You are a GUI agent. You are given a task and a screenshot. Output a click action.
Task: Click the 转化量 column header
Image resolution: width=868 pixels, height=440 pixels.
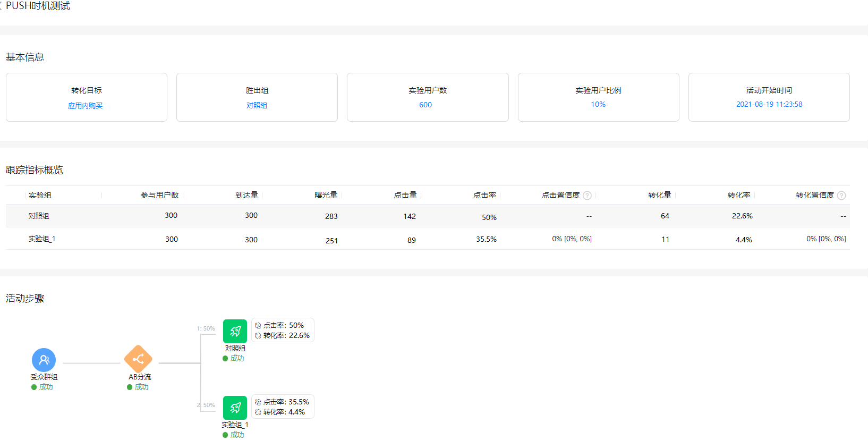click(x=660, y=195)
